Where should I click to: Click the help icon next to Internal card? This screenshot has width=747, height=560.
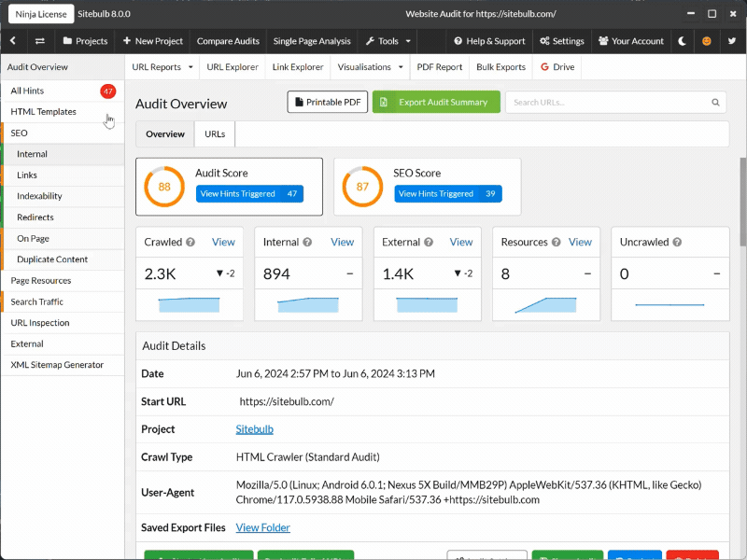click(x=307, y=242)
